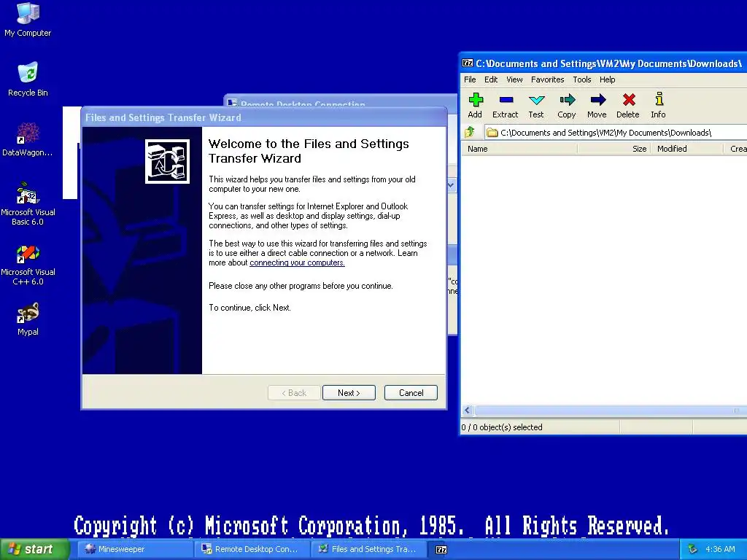
Task: Open the Tools menu in 7-Zip
Action: 581,79
